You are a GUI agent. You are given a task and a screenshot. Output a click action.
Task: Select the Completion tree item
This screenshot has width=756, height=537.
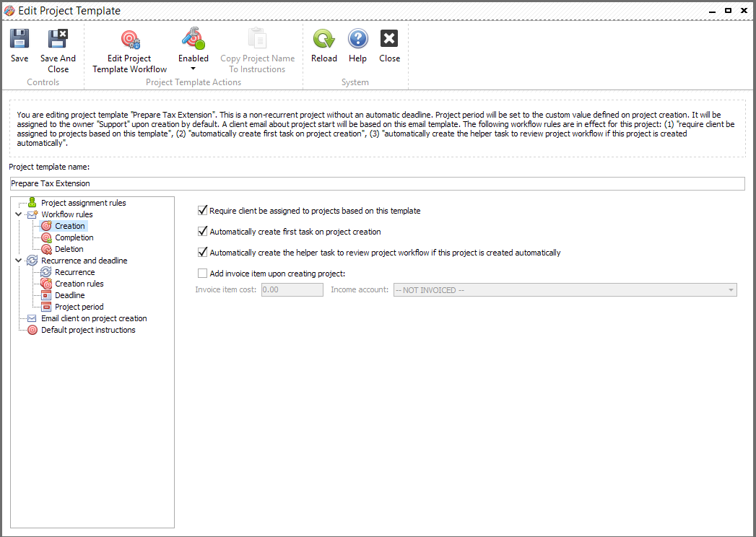click(x=74, y=237)
